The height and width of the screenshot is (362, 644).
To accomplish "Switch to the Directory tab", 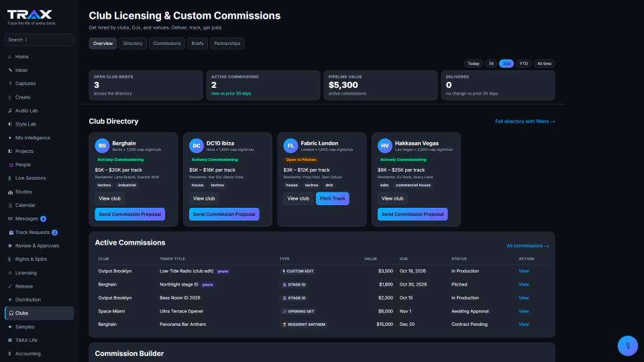I will 133,44.
